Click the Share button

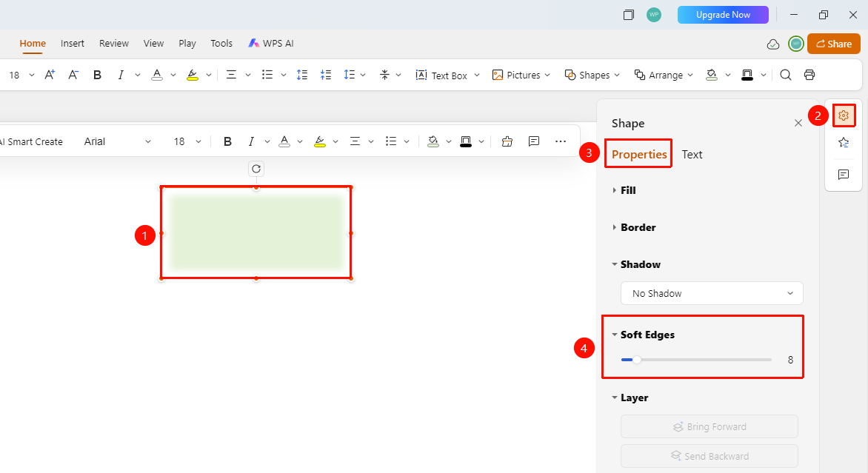834,44
